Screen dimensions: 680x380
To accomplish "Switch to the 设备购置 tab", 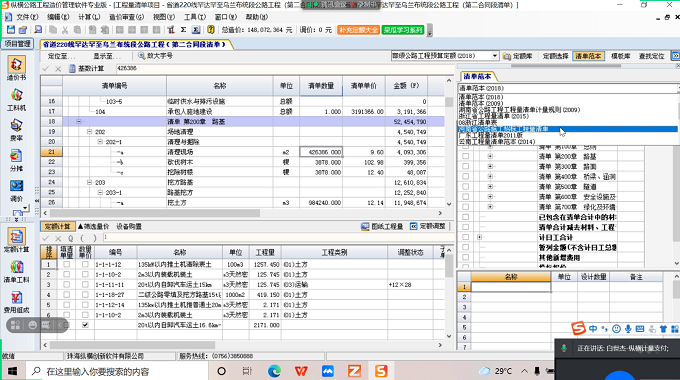I will tap(129, 226).
